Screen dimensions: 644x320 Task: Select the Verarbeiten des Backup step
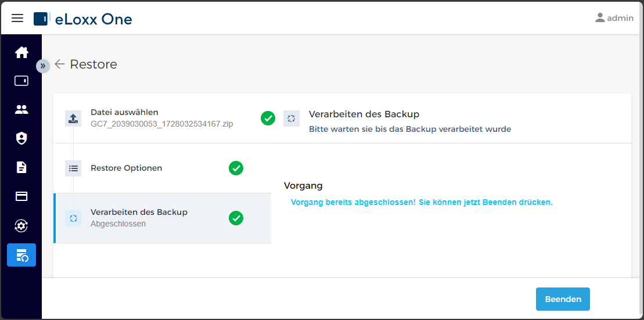162,218
